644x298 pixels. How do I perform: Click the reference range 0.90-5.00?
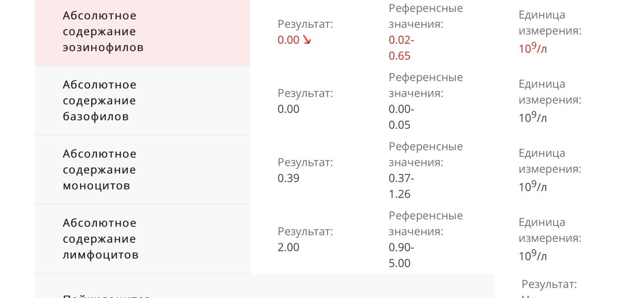(401, 255)
